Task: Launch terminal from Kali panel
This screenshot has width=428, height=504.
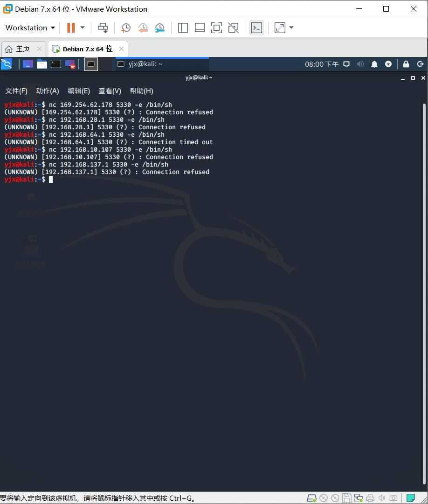Action: [56, 64]
